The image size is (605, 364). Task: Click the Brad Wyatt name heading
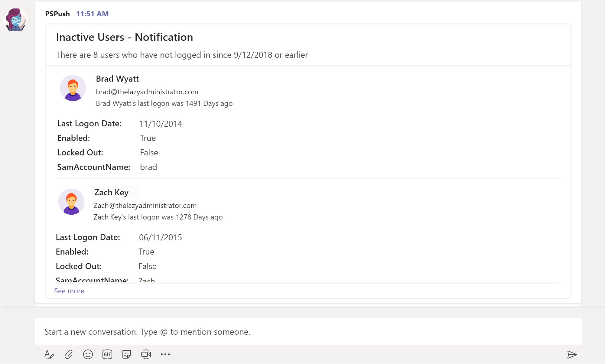tap(117, 79)
